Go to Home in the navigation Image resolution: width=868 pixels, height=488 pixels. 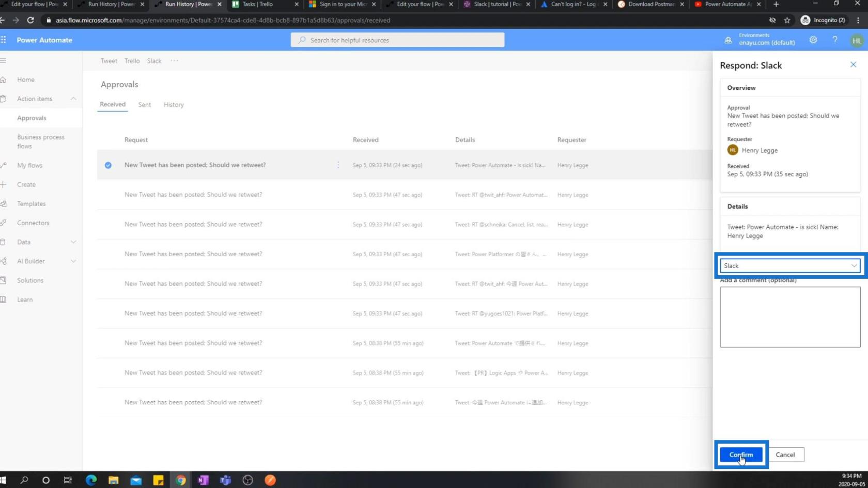click(x=26, y=80)
